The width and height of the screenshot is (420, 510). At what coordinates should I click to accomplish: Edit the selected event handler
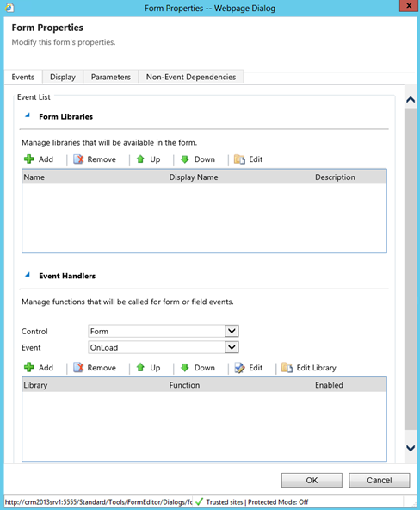click(248, 368)
